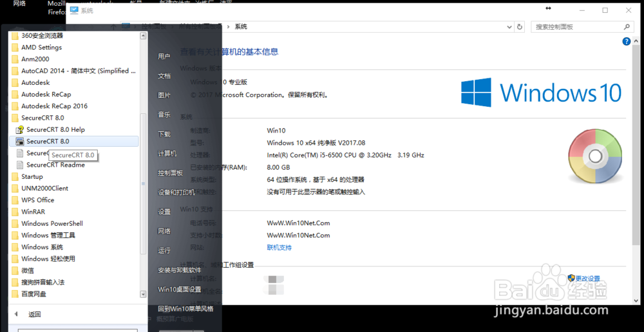This screenshot has width=644, height=332.
Task: Open 控制面板 from the start menu
Action: click(171, 173)
